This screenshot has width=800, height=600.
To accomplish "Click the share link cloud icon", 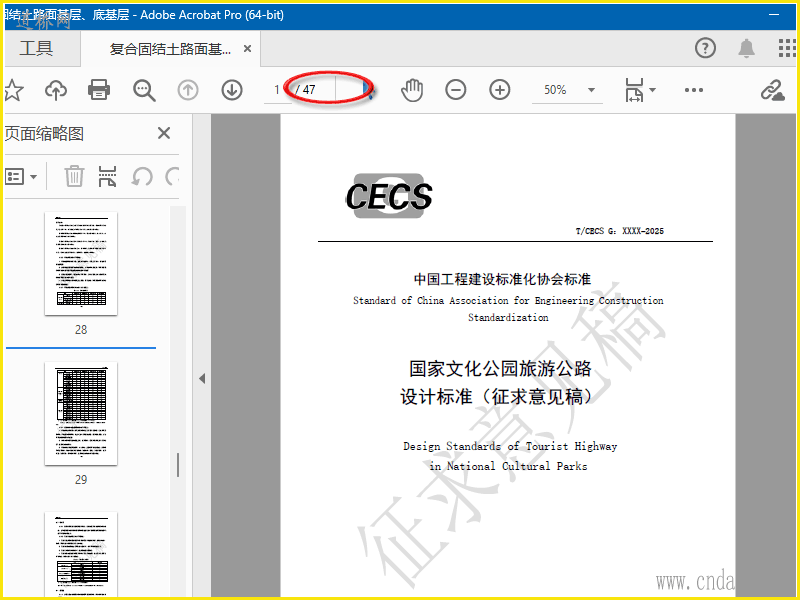I will [772, 91].
